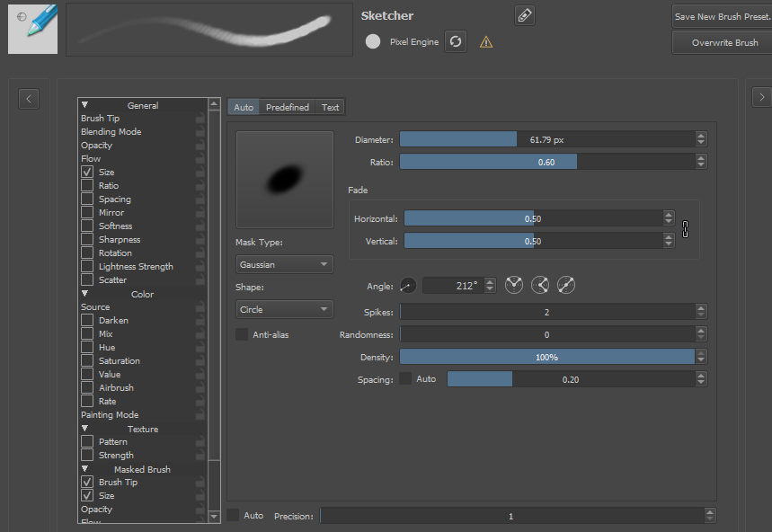Click the last angle flip icon

[x=566, y=286]
